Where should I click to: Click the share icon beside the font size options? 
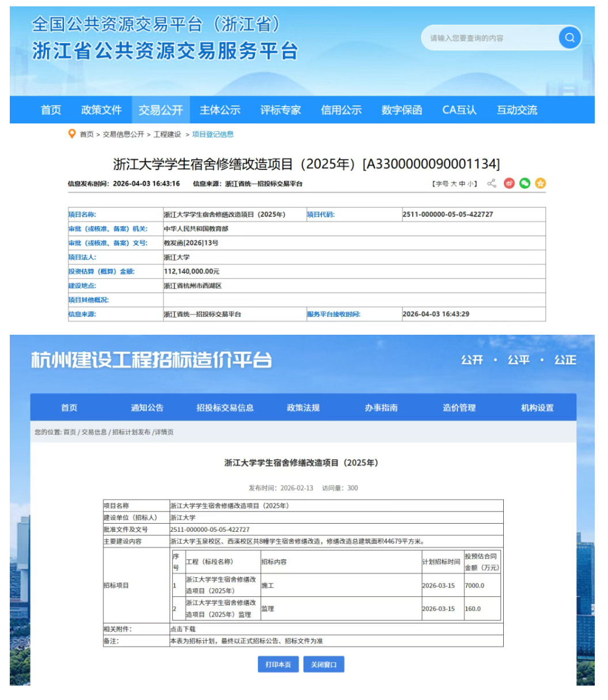[x=491, y=184]
